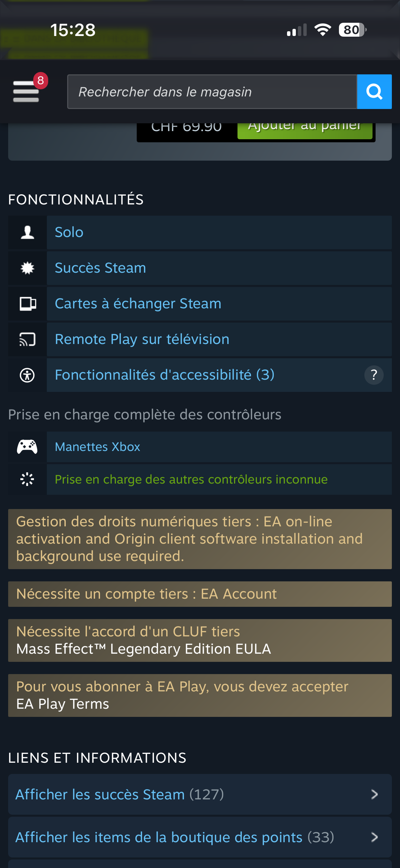Image resolution: width=400 pixels, height=868 pixels.
Task: Open Mass Effect Legendary Edition EULA link
Action: (144, 649)
